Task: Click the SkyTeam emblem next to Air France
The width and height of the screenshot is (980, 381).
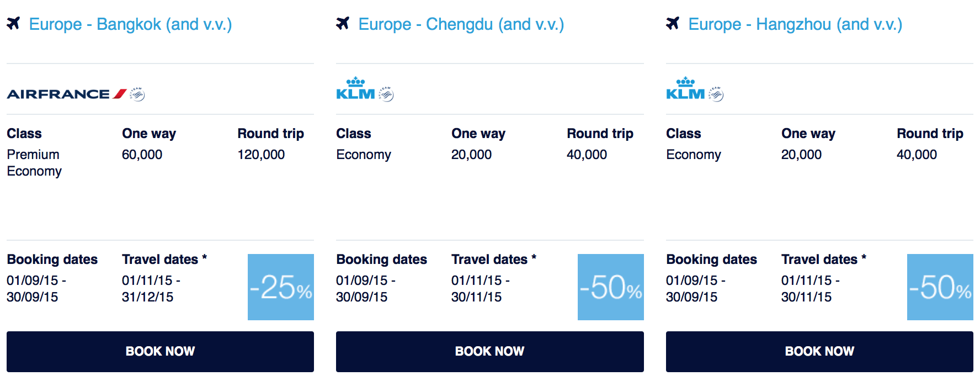Action: point(137,94)
